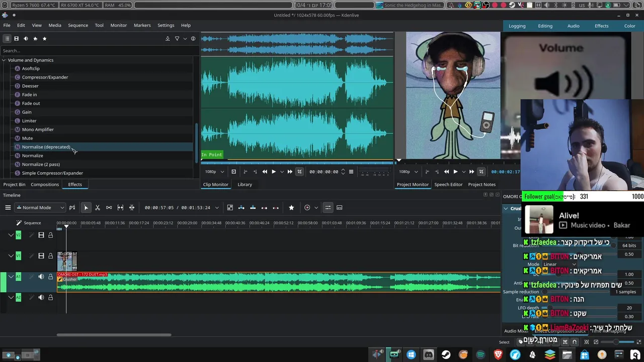Select the Spacer tool in timeline toolbar

coord(109,208)
